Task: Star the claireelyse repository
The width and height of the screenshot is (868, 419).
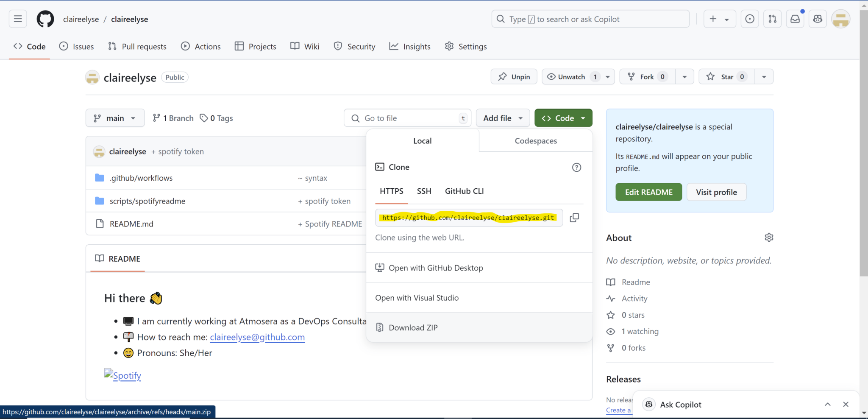Action: click(726, 77)
